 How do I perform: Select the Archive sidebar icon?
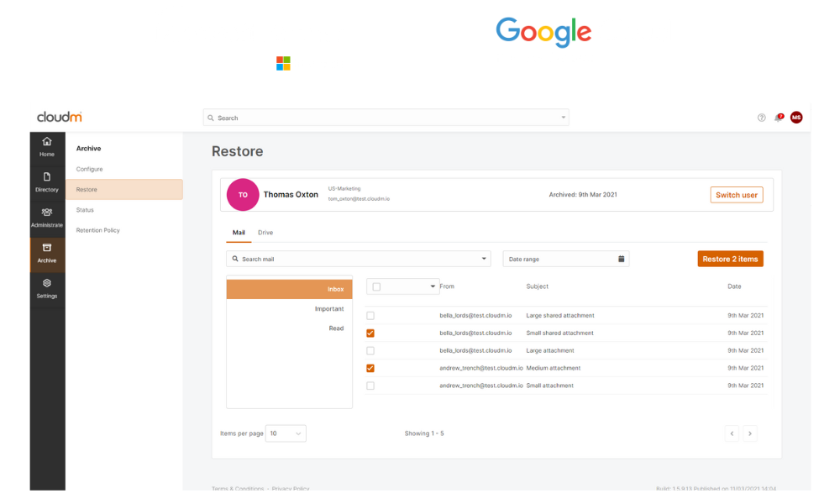pos(47,253)
